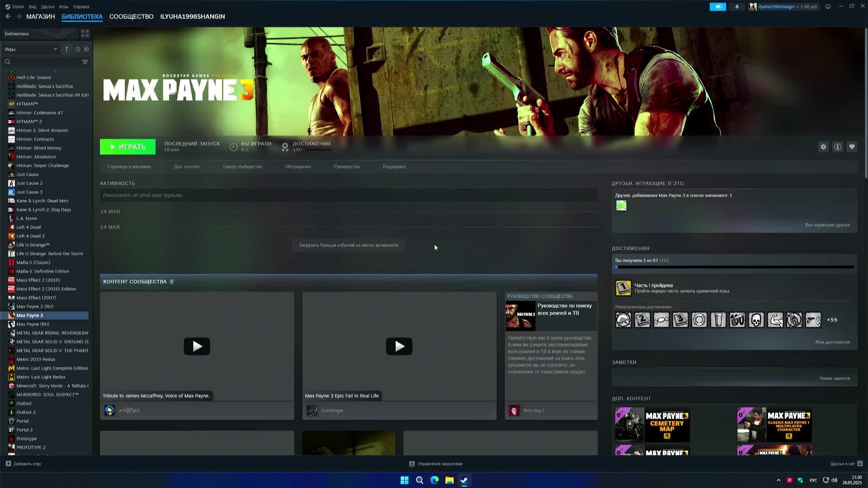Open Steam menu

[15, 7]
